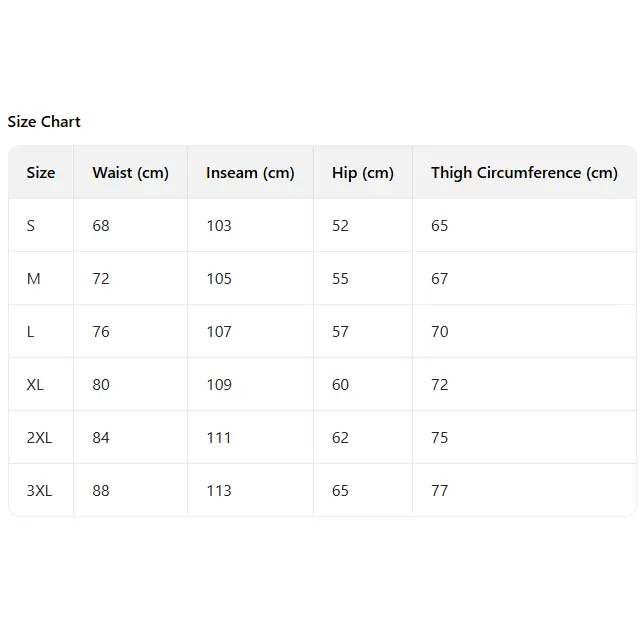This screenshot has height=644, width=644.
Task: Select inseam value 105 for size M
Action: [x=219, y=279]
